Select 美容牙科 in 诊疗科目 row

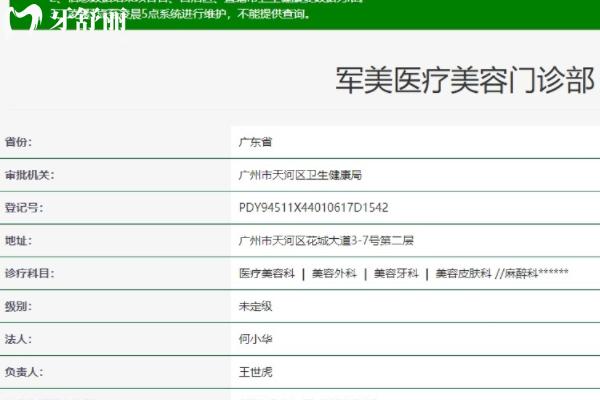396,274
